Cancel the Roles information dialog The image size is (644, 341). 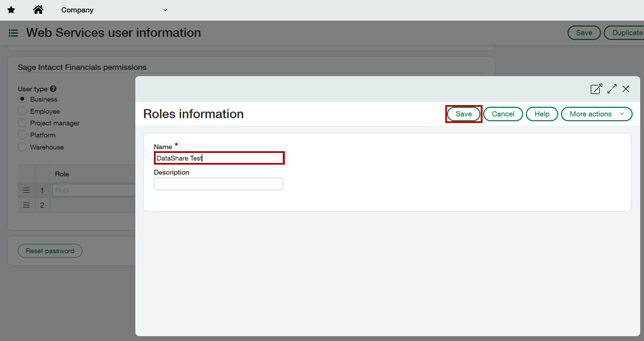pyautogui.click(x=503, y=114)
